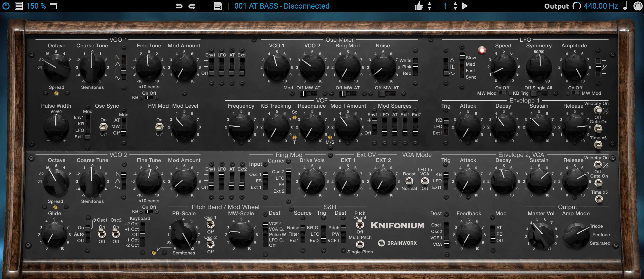Image resolution: width=644 pixels, height=279 pixels.
Task: Click the Brainworx logo link
Action: 397,243
